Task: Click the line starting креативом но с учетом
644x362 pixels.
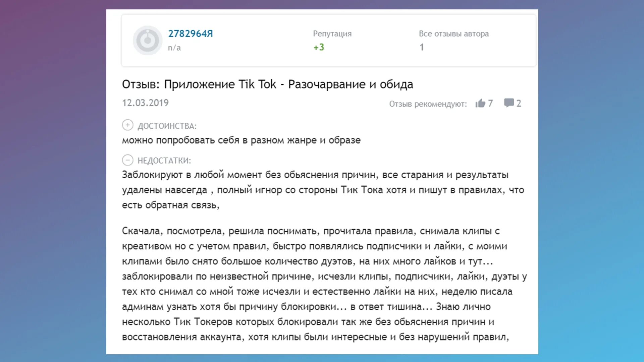Action: click(x=314, y=246)
